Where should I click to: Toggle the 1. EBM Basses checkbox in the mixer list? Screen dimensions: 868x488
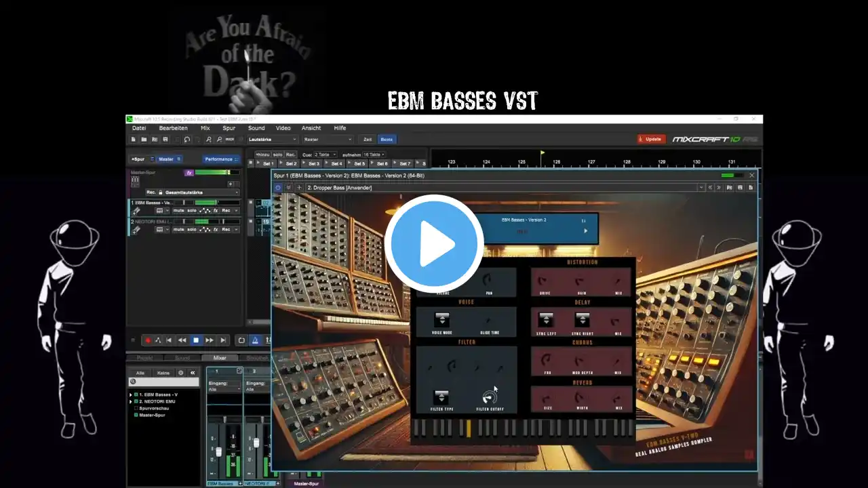pyautogui.click(x=136, y=394)
